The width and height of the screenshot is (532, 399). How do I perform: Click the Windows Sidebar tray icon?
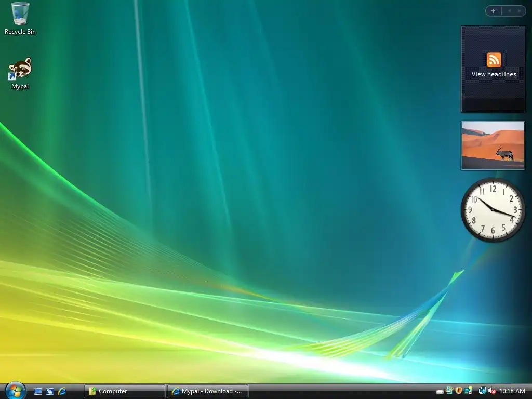(x=468, y=391)
